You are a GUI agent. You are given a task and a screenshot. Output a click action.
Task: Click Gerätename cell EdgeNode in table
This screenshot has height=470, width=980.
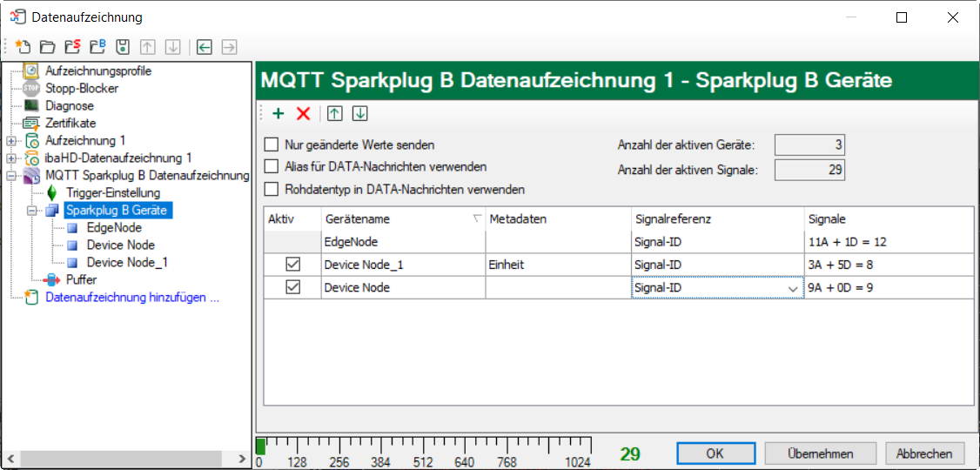[x=403, y=241]
